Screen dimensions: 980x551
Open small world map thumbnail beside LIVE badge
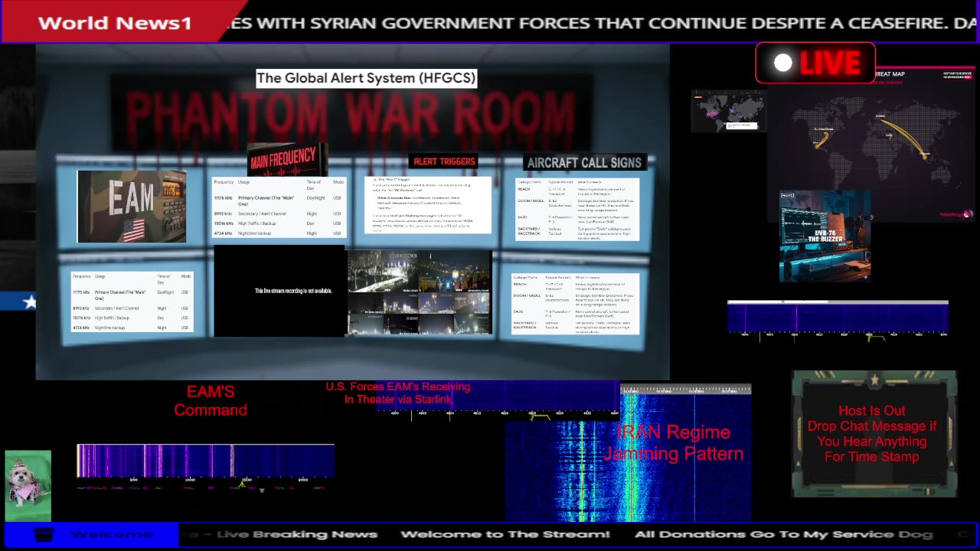[728, 111]
